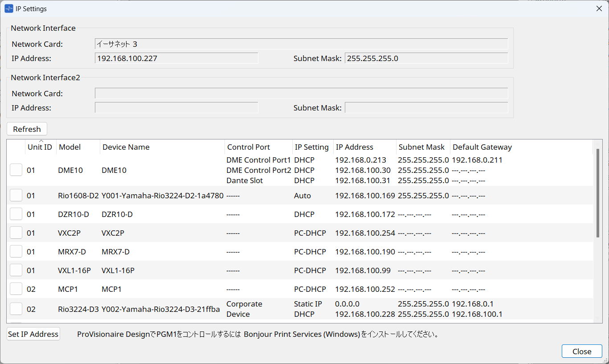Select the DZR10-D device checkbox
Screen dimensions: 609x364
tap(16, 214)
